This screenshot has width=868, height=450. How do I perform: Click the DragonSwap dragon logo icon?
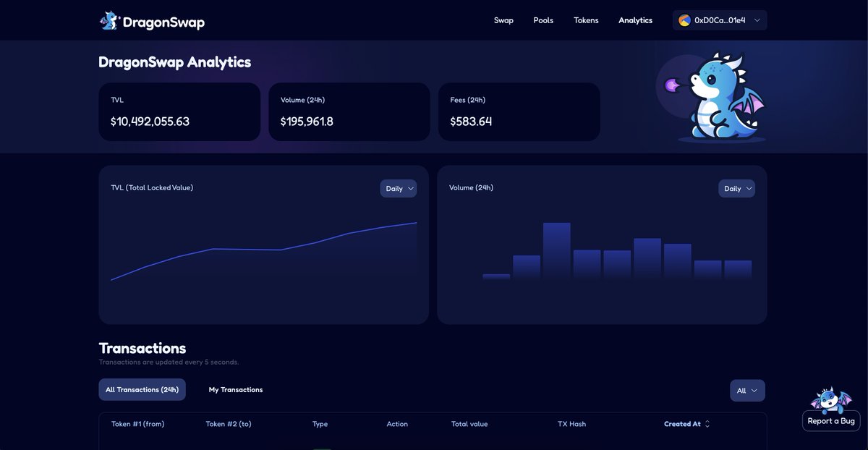(x=109, y=21)
